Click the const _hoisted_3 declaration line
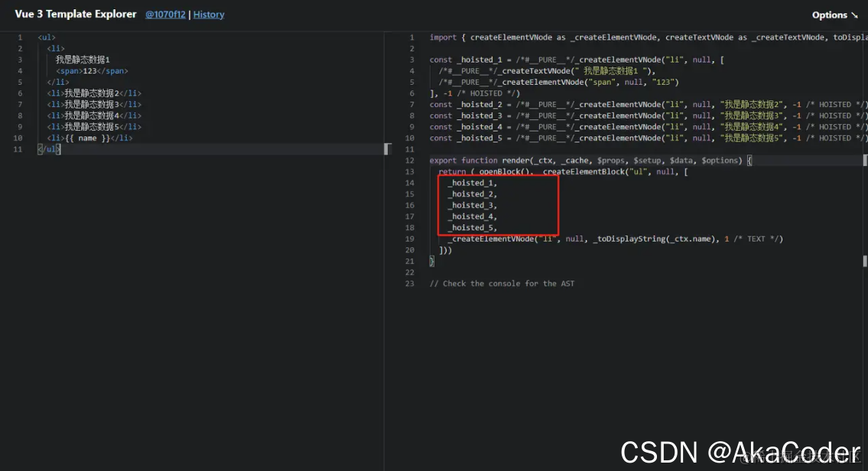The image size is (868, 471). 649,115
